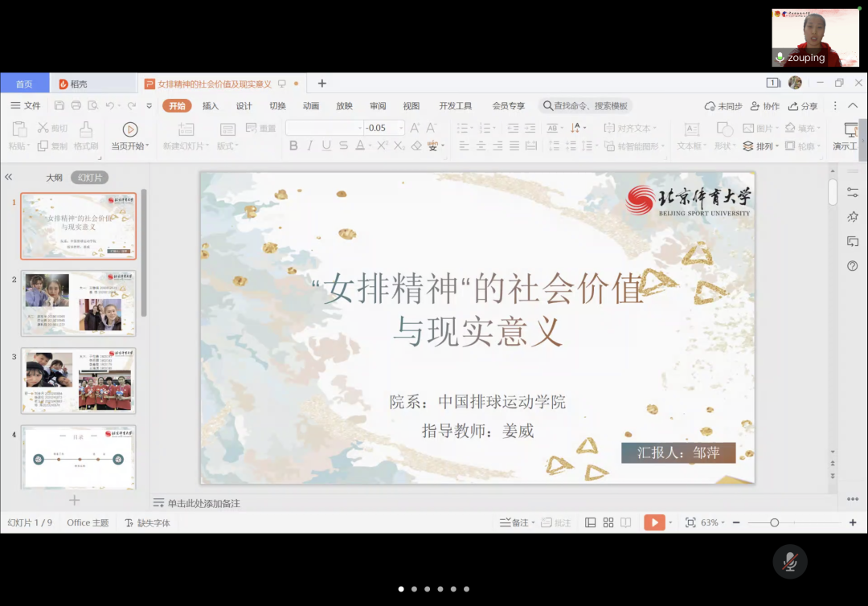Click the 分享 share button
Screen dimensions: 868x606
(803, 106)
